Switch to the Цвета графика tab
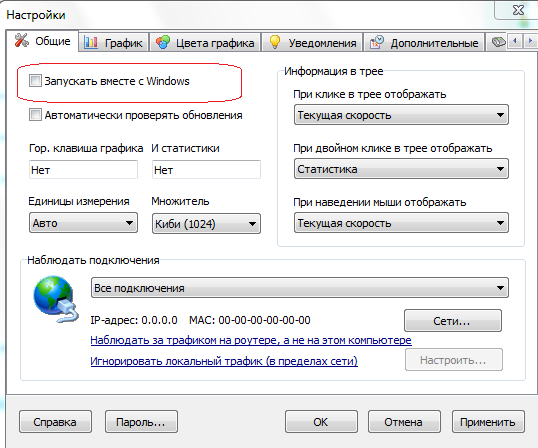Screen dimensions: 538x448 coord(205,43)
